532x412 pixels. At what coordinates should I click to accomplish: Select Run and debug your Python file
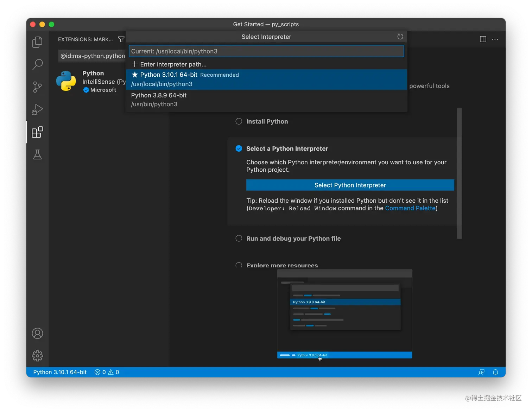293,239
